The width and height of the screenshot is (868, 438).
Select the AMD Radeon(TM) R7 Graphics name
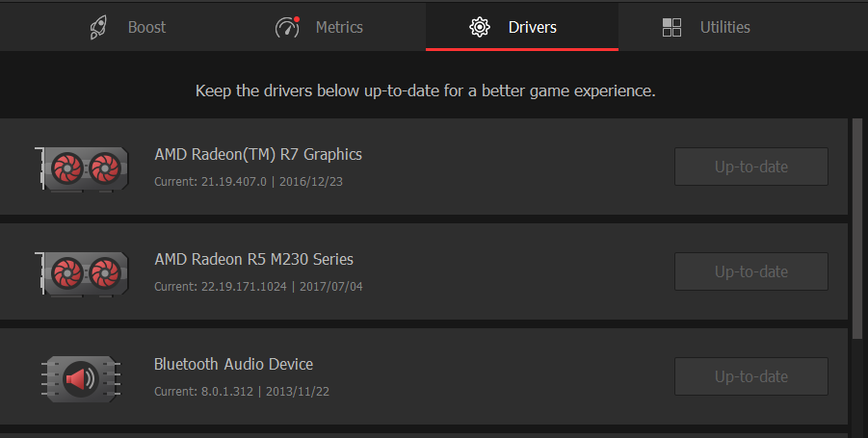(x=258, y=154)
